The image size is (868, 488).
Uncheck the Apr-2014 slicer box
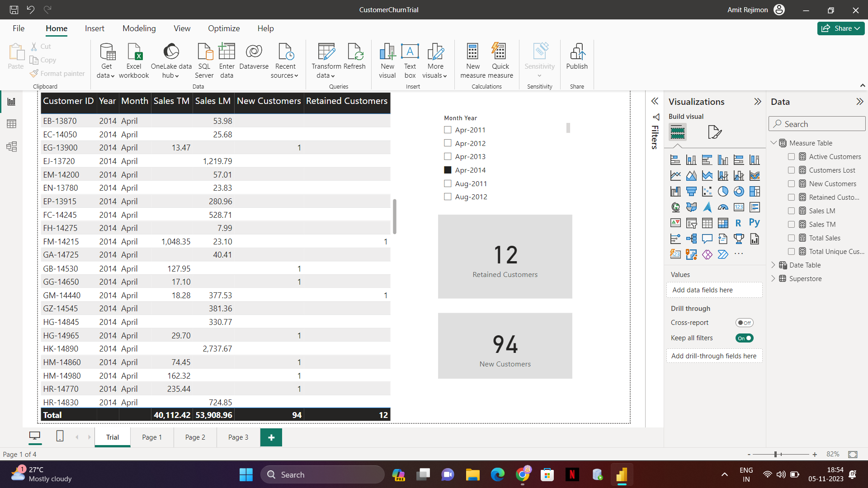[x=448, y=170]
